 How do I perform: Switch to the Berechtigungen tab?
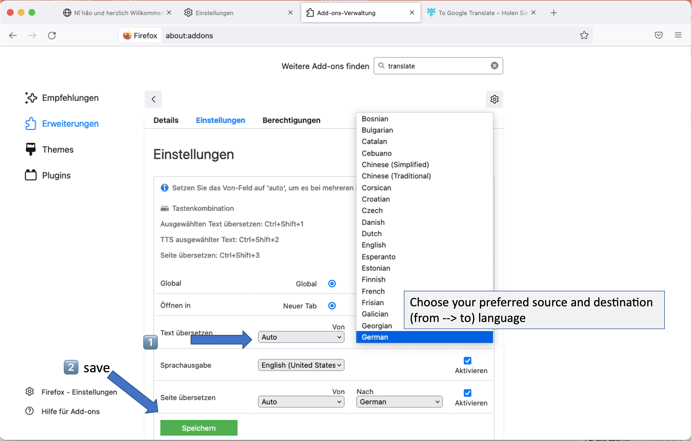[x=291, y=120]
